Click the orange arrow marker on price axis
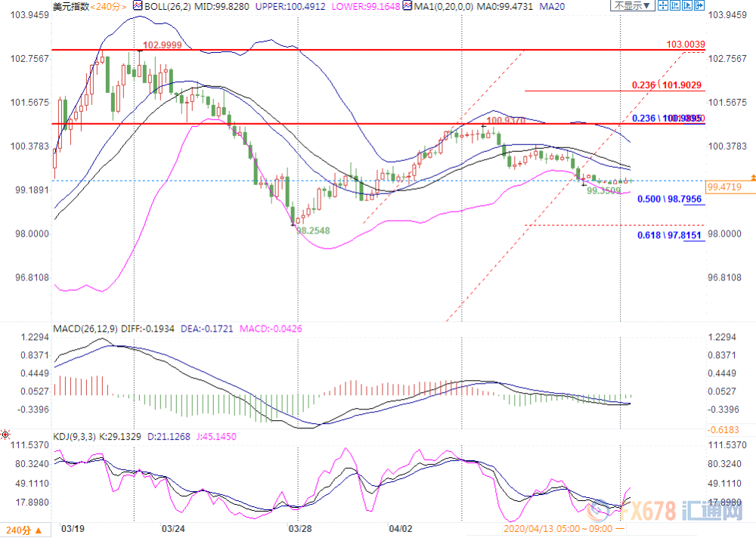756x538 pixels. [x=752, y=177]
